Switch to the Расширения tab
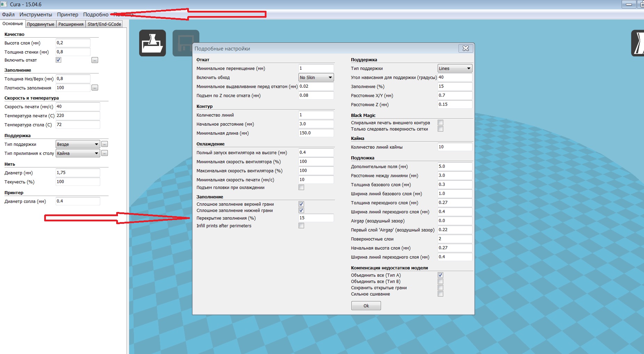 (x=71, y=24)
